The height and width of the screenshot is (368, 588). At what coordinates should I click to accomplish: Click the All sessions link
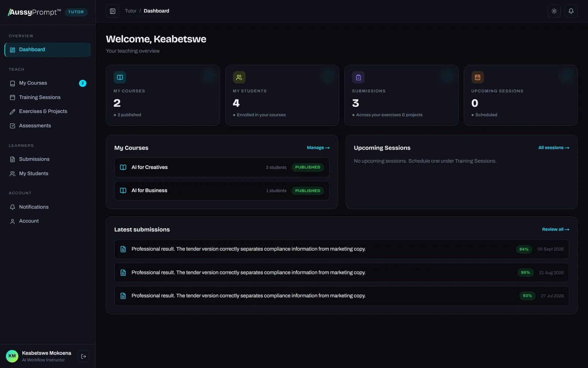click(554, 148)
